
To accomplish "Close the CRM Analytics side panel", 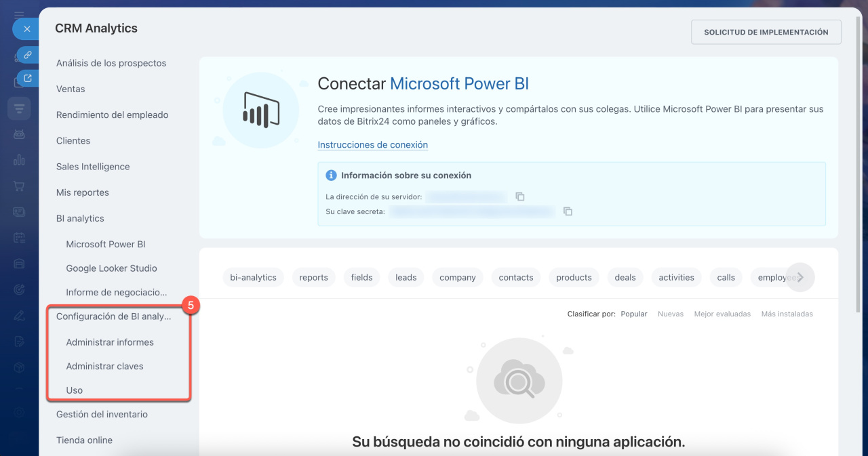I will point(26,29).
